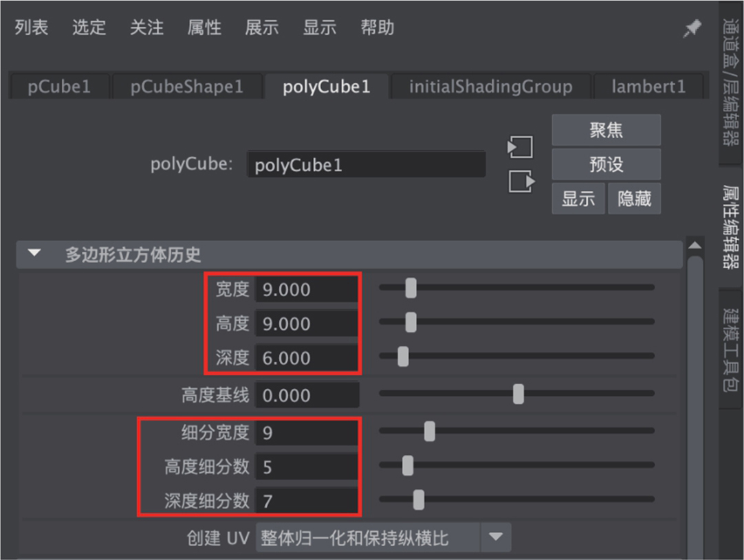Click the go-to-output-connection arrow icon
This screenshot has height=560, width=744.
coord(521,181)
